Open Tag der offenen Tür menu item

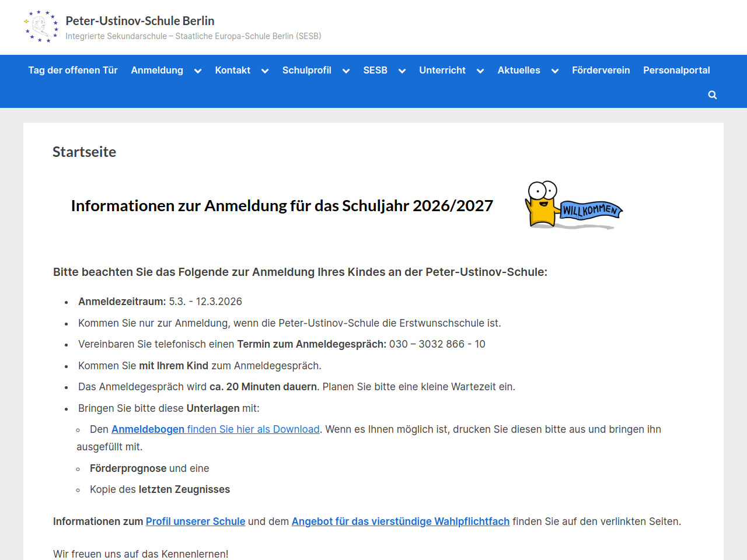point(73,70)
